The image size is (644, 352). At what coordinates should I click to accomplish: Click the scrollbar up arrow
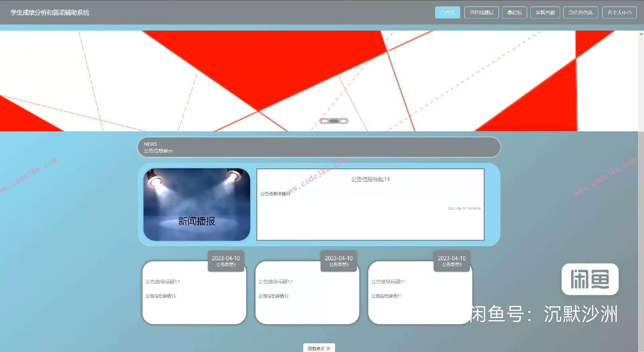point(641,34)
